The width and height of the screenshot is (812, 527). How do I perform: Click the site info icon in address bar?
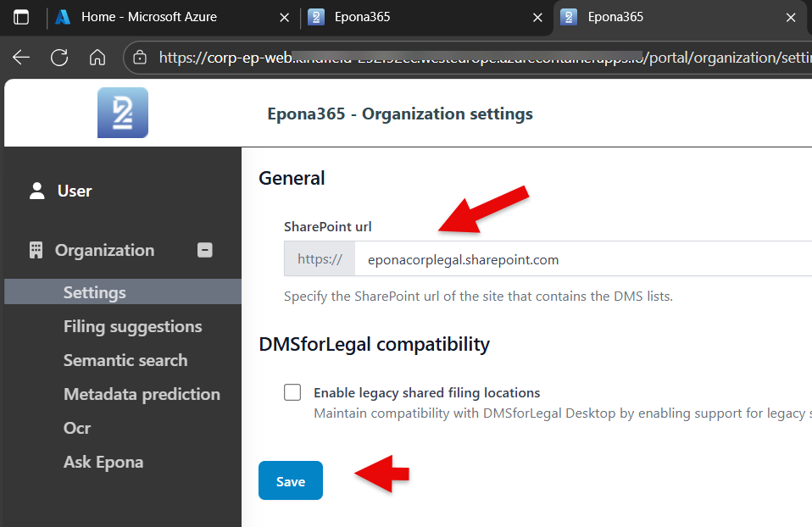tap(141, 58)
